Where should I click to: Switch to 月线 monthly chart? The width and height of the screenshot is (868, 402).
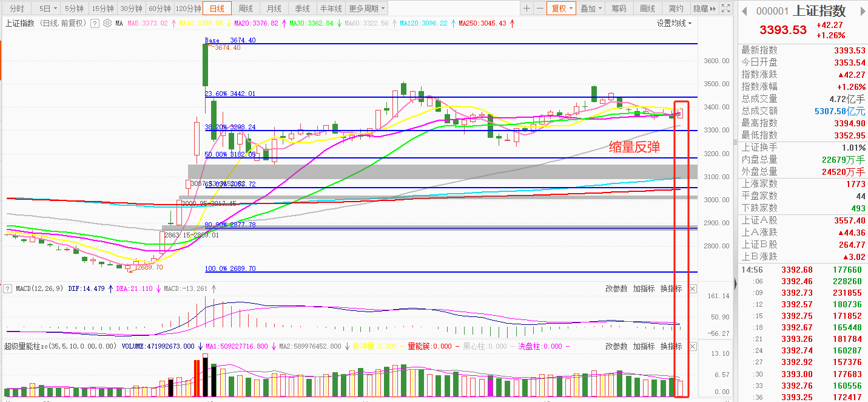coord(274,9)
